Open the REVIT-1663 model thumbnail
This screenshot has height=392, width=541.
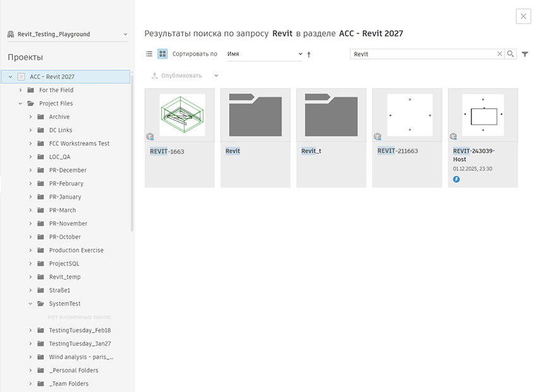click(x=182, y=115)
